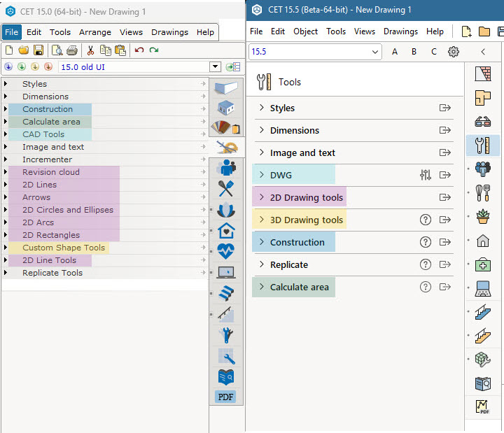The image size is (504, 433).
Task: Select medical kit icon in CET 15.5 sidebar
Action: [x=483, y=264]
